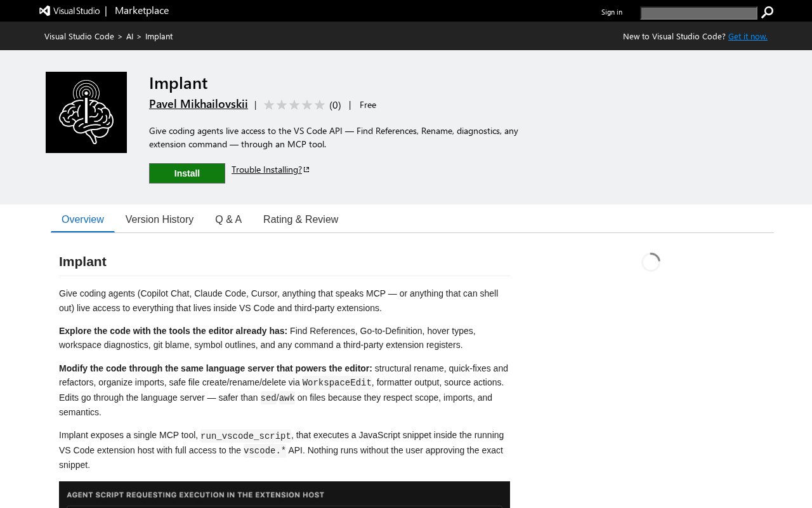Open the Trouble Installing link

tap(266, 170)
